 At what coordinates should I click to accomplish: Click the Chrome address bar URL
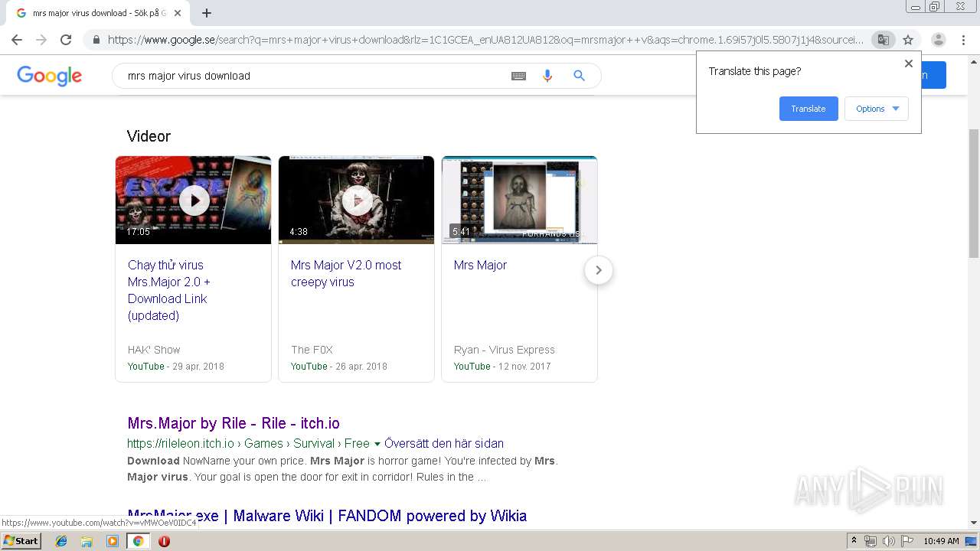(x=485, y=40)
